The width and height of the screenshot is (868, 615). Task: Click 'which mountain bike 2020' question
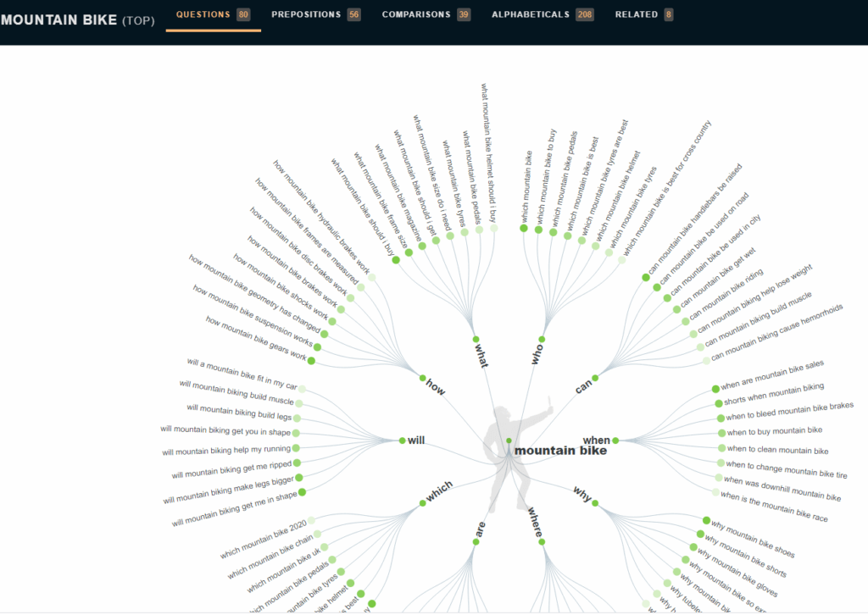[264, 539]
